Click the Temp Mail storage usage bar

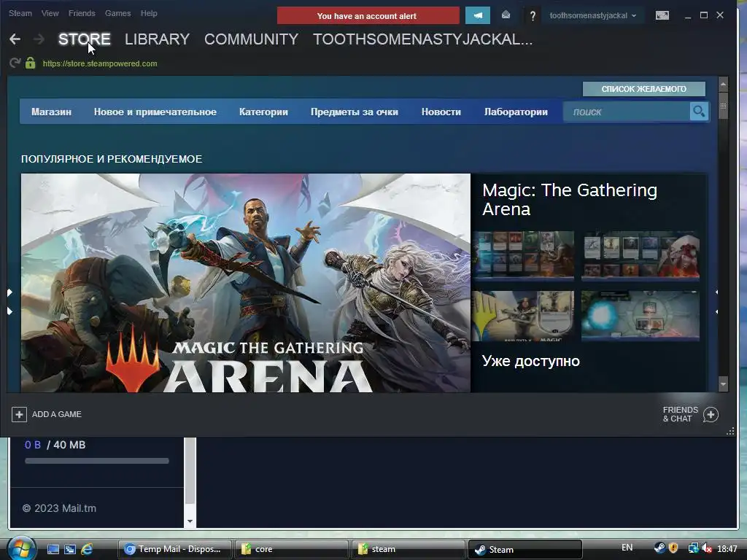tap(97, 461)
